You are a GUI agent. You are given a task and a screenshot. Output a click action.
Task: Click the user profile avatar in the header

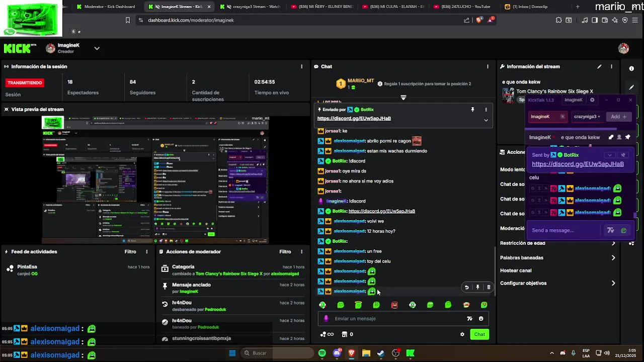tap(623, 48)
